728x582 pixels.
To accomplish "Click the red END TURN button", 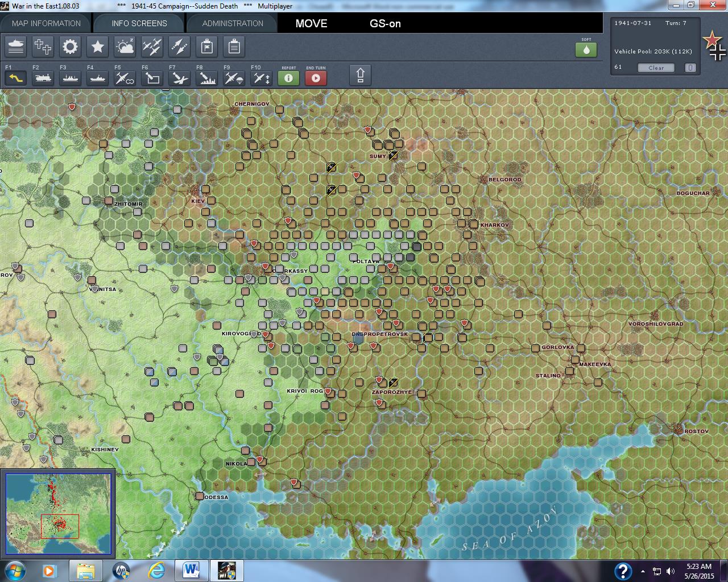I will (x=316, y=78).
